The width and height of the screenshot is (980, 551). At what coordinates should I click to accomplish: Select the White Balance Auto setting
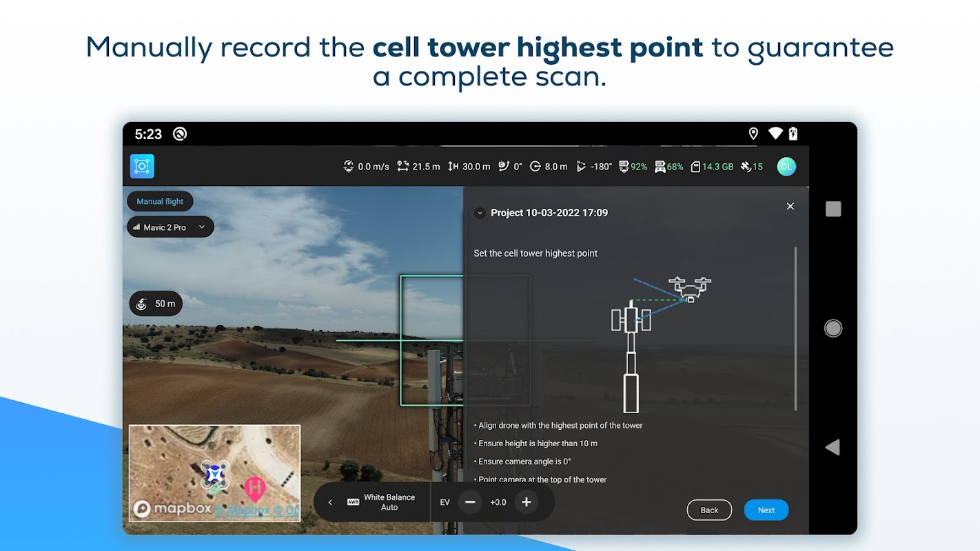382,502
